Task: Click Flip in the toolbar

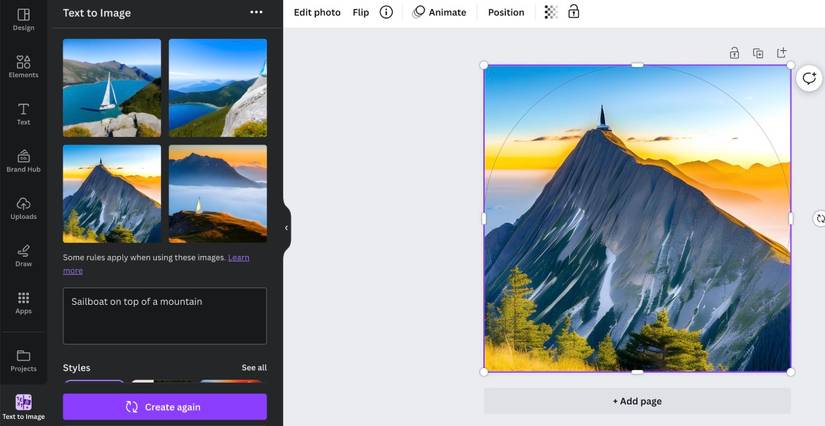Action: point(360,12)
